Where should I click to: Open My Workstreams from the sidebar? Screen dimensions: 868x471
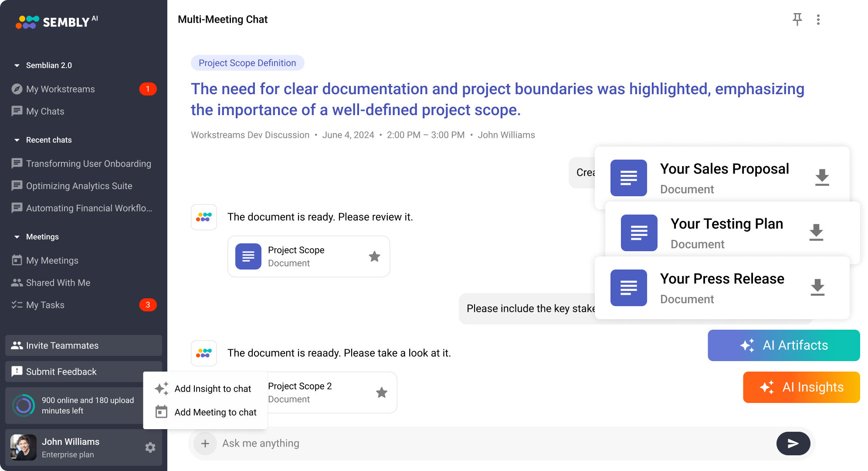coord(61,89)
